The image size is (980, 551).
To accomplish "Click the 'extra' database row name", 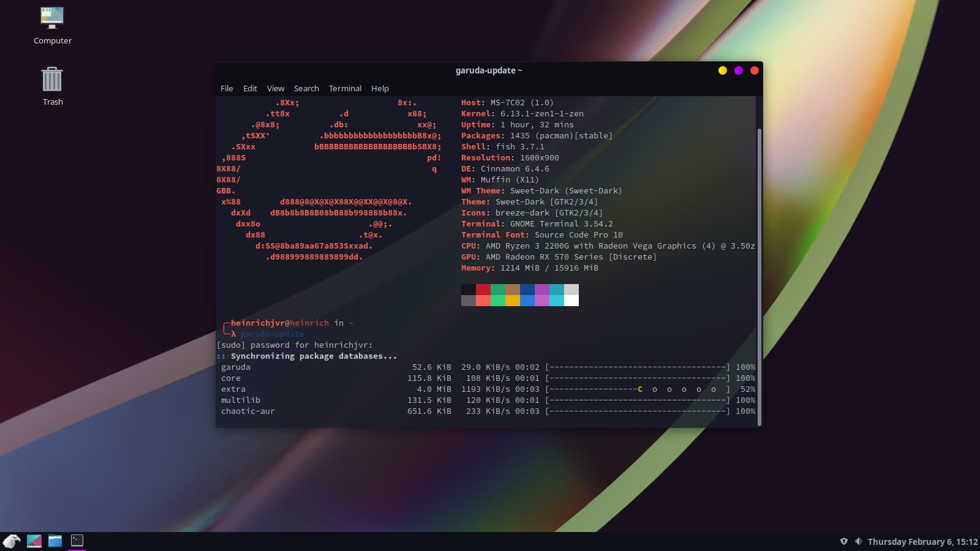I will click(233, 389).
